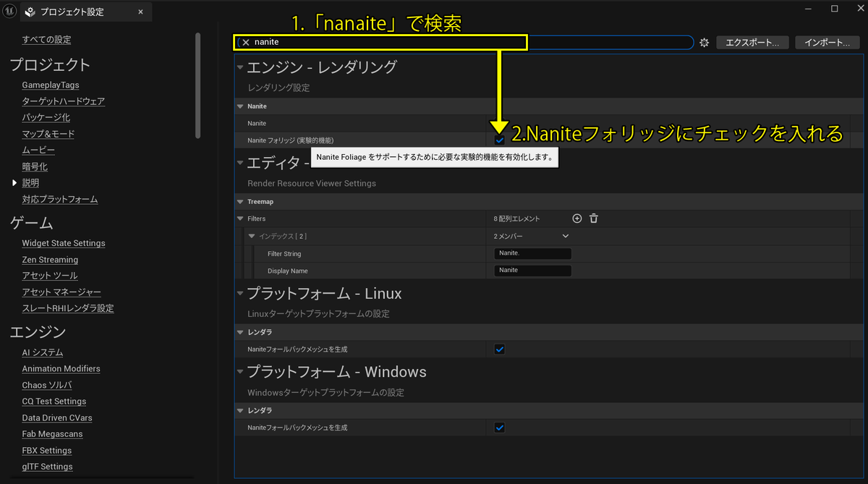Collapse the エンジン - レンダリング section
The height and width of the screenshot is (484, 868).
241,67
